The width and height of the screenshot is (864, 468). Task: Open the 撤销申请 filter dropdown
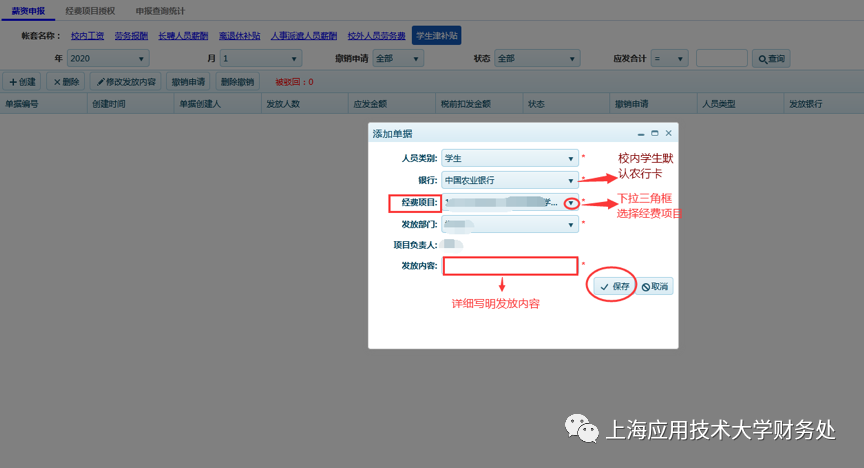(x=398, y=58)
